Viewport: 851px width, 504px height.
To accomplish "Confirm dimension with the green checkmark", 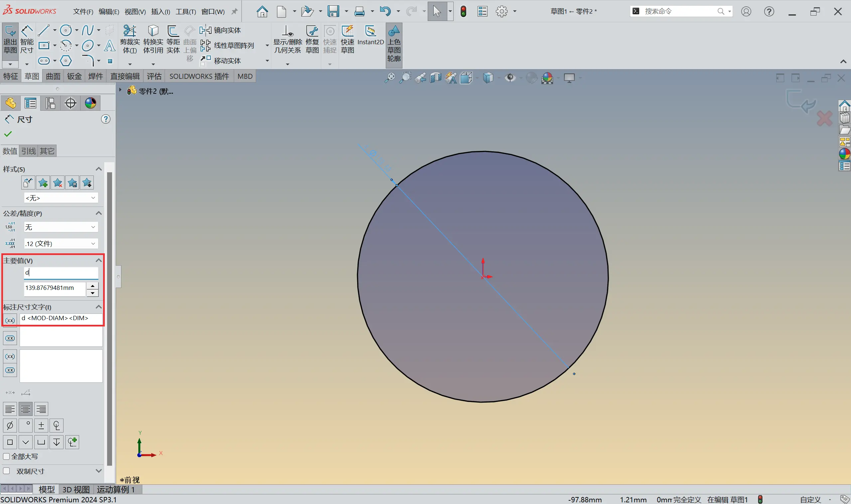I will coord(8,134).
